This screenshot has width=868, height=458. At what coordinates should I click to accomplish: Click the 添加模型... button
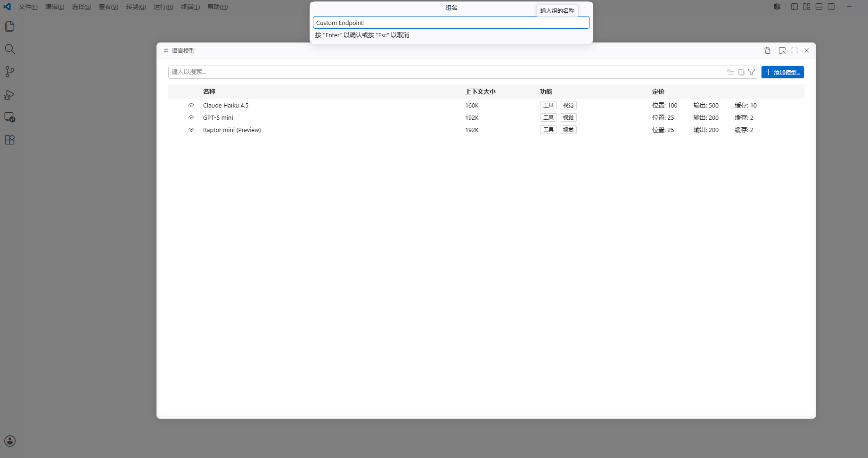coord(783,72)
